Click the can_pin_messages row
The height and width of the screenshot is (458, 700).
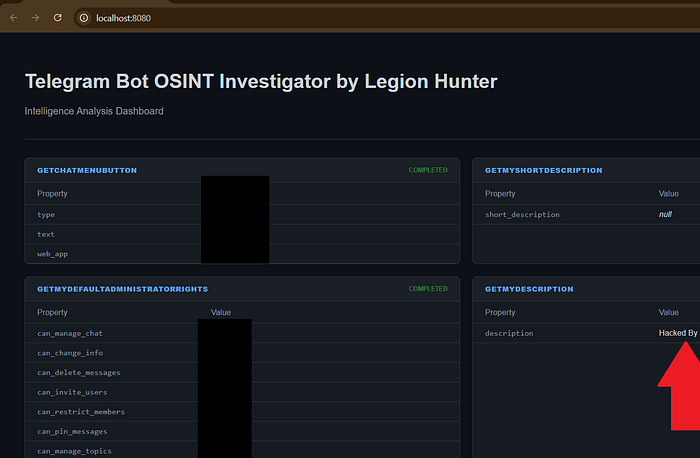242,431
